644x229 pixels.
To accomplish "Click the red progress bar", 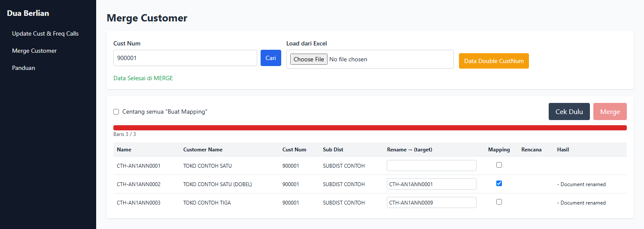I will (x=370, y=128).
